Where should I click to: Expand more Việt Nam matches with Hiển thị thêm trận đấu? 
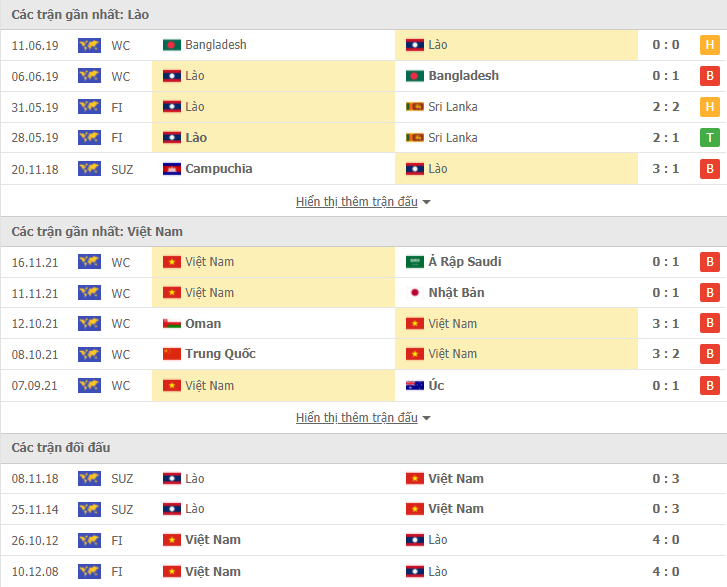(x=357, y=418)
